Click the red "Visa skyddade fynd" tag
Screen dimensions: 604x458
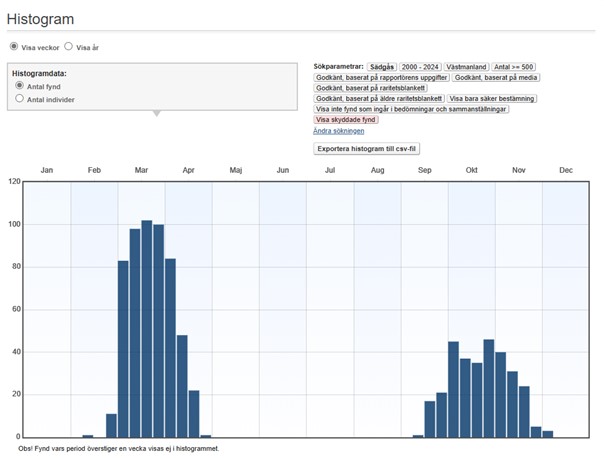pyautogui.click(x=347, y=120)
